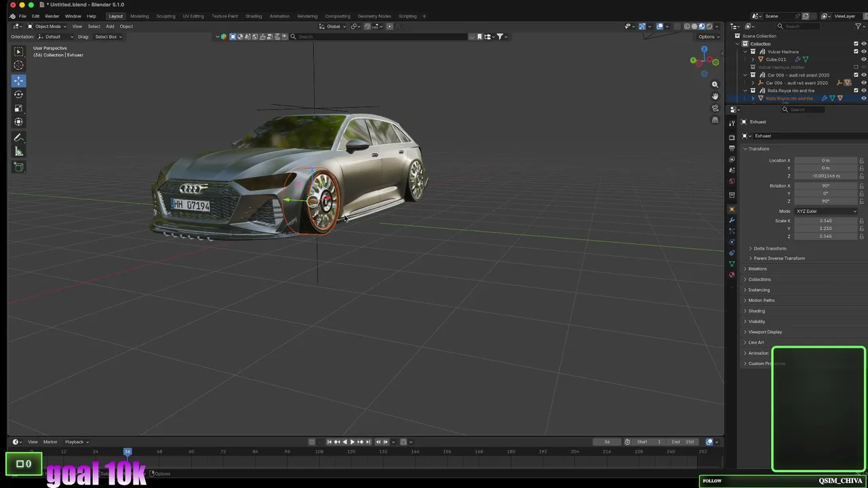Activate the combined Transform tool
This screenshot has height=488, width=868.
click(18, 122)
